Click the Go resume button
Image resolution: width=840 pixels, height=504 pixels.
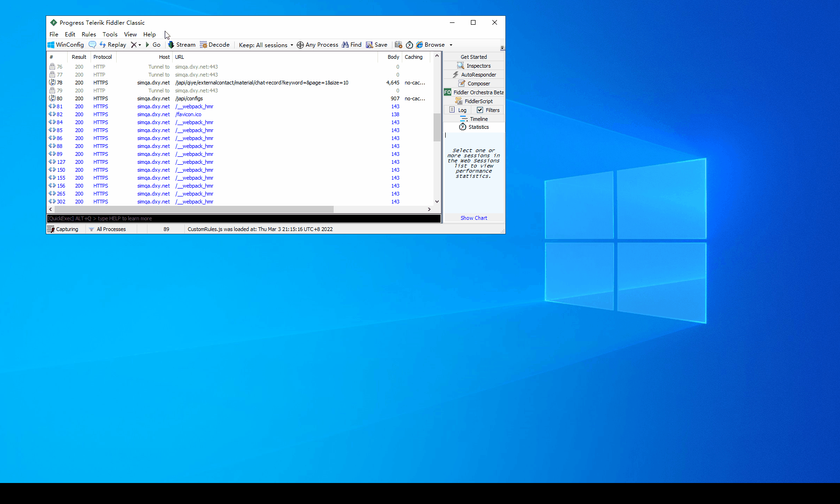pos(153,45)
